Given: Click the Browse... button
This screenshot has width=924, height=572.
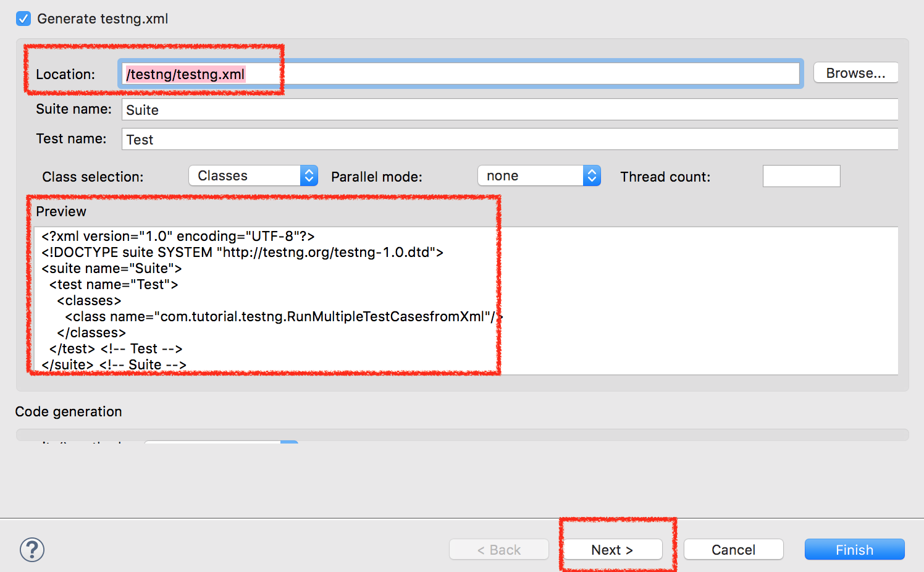Looking at the screenshot, I should pyautogui.click(x=855, y=73).
